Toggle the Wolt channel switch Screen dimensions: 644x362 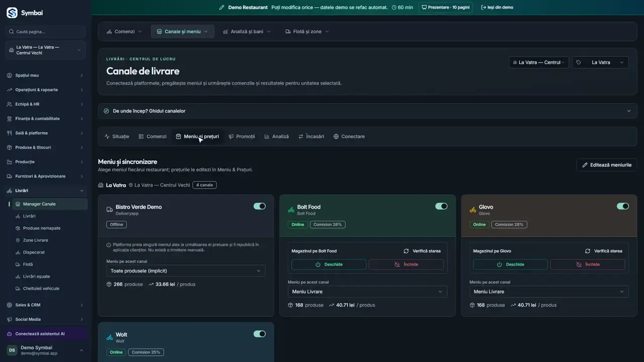[260, 334]
